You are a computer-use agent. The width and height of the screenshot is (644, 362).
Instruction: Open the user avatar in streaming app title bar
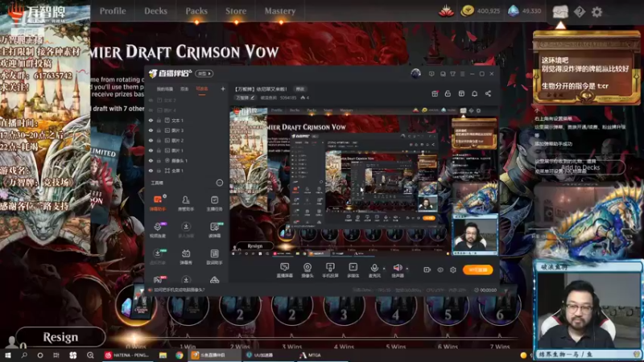[x=415, y=73]
